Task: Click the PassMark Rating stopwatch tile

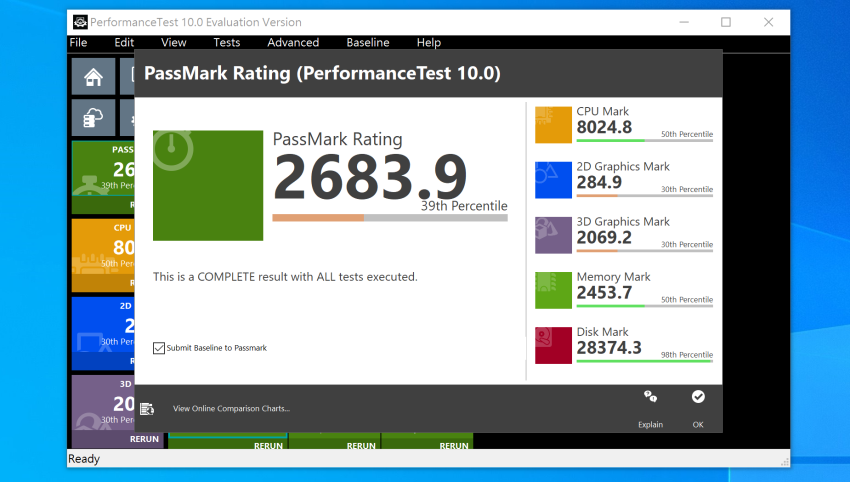Action: pos(208,185)
